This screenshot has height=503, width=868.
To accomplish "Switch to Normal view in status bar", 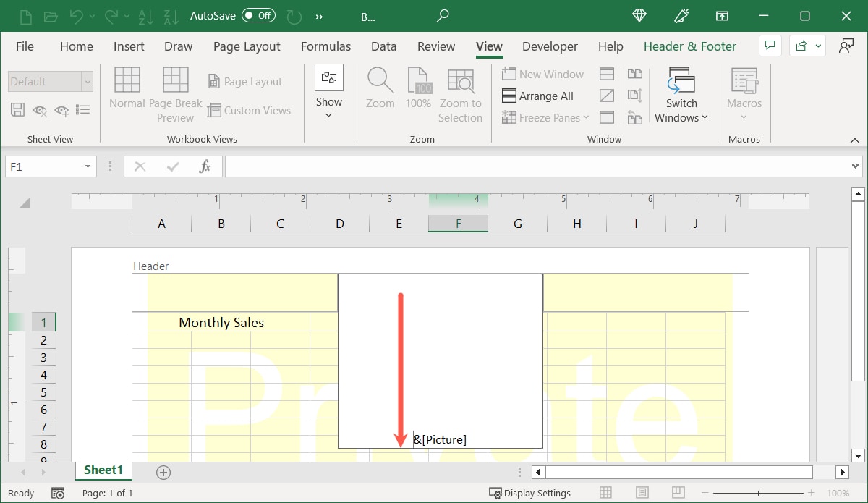I will click(607, 493).
